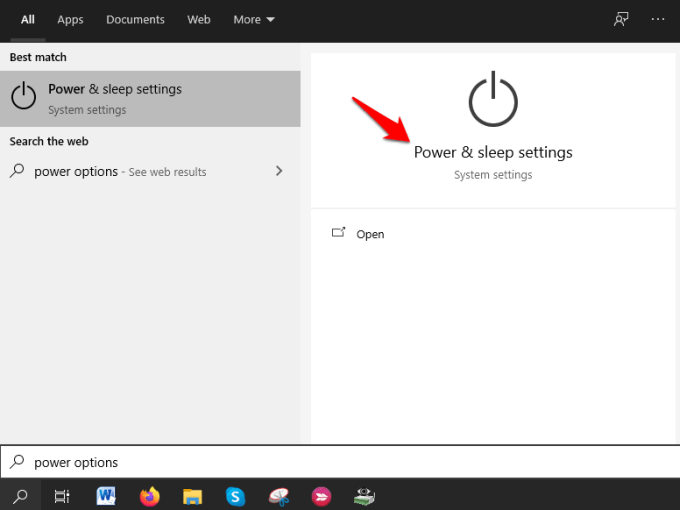Click the large power icon in preview pane
The image size is (680, 510).
[493, 99]
